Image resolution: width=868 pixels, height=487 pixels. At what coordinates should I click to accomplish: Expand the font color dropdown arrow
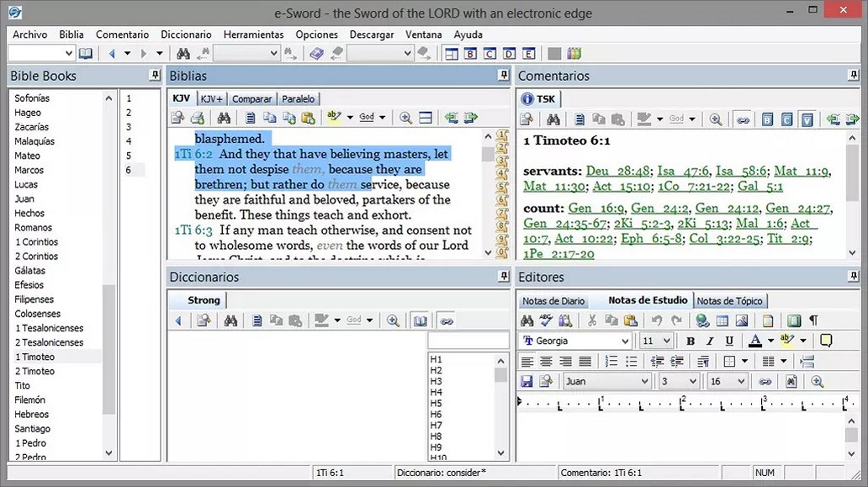coord(770,341)
